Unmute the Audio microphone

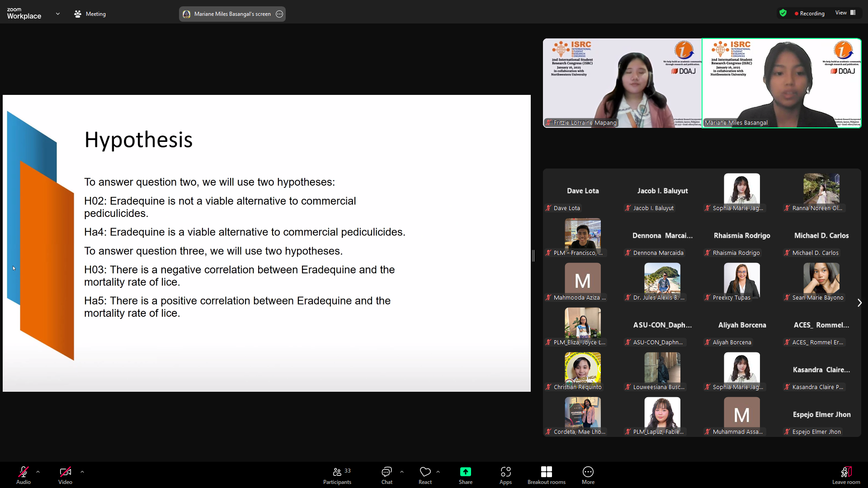click(x=24, y=472)
